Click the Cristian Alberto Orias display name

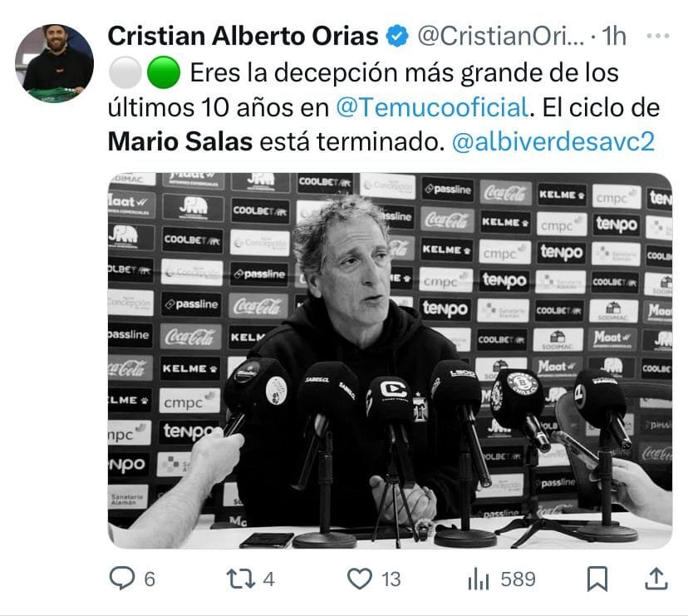(243, 36)
